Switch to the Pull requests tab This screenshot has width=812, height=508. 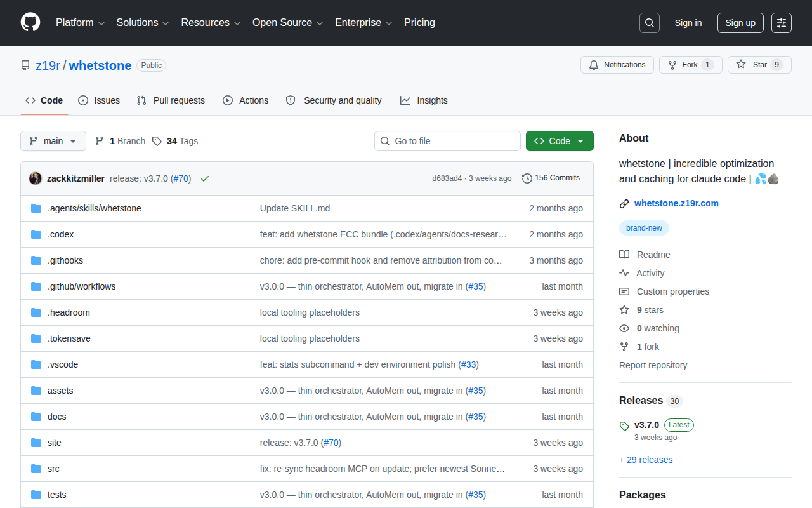click(171, 100)
